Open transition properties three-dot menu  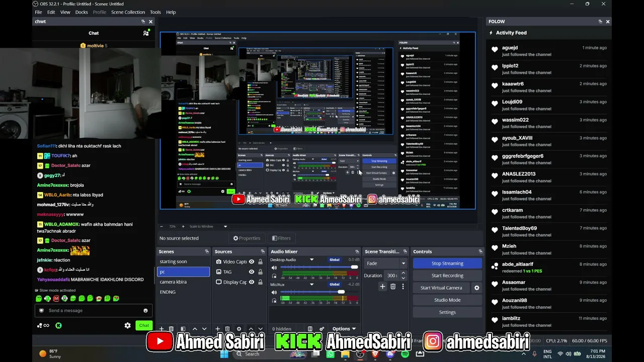[x=403, y=287]
